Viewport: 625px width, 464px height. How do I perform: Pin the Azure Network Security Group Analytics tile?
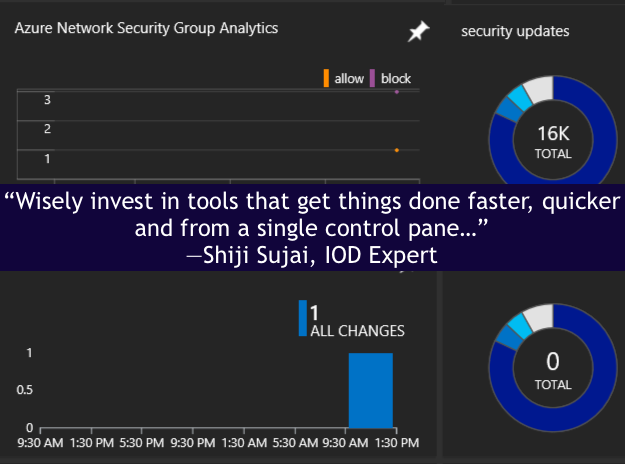click(x=418, y=31)
